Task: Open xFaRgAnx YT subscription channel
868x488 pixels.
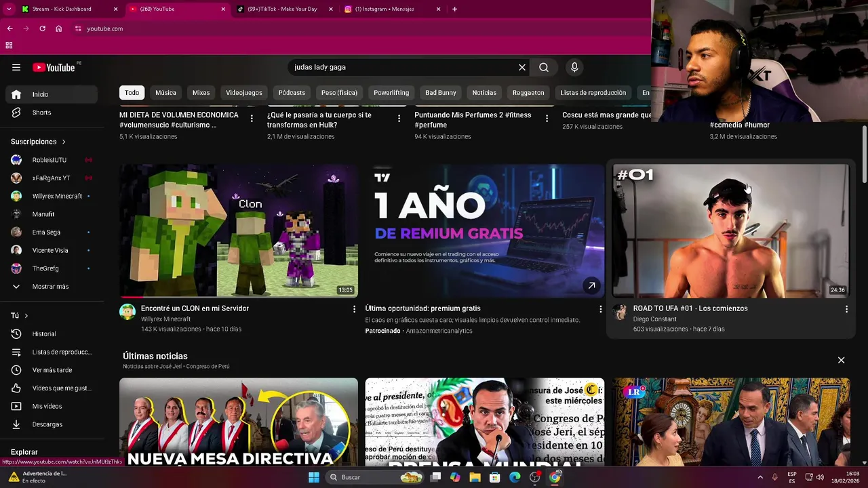Action: tap(53, 178)
